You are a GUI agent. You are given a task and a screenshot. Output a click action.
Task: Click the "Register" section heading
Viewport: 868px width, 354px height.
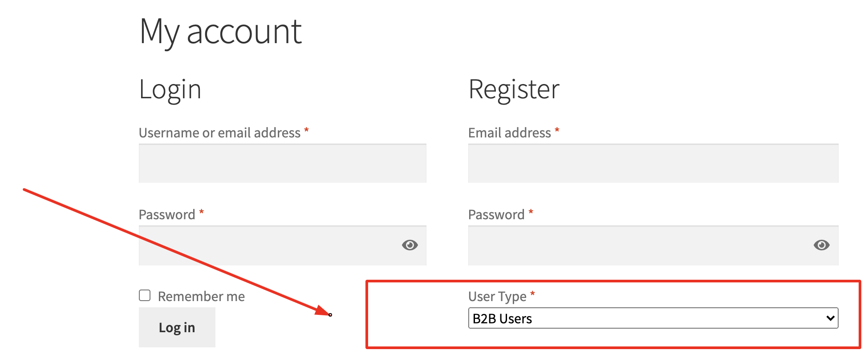click(x=514, y=90)
